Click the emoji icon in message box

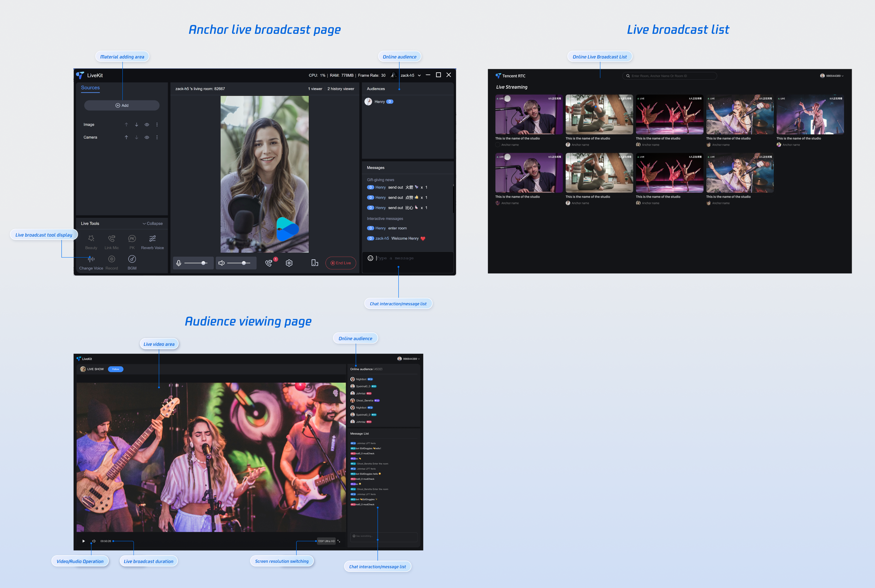click(370, 258)
